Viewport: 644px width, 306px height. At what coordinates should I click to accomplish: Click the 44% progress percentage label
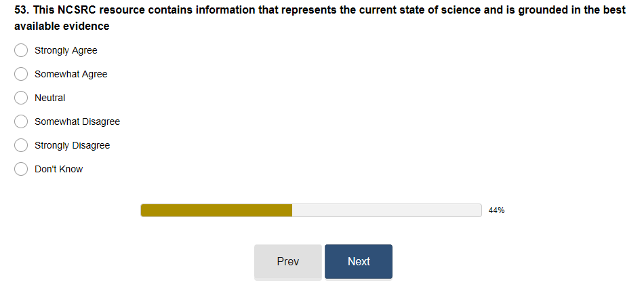click(496, 210)
